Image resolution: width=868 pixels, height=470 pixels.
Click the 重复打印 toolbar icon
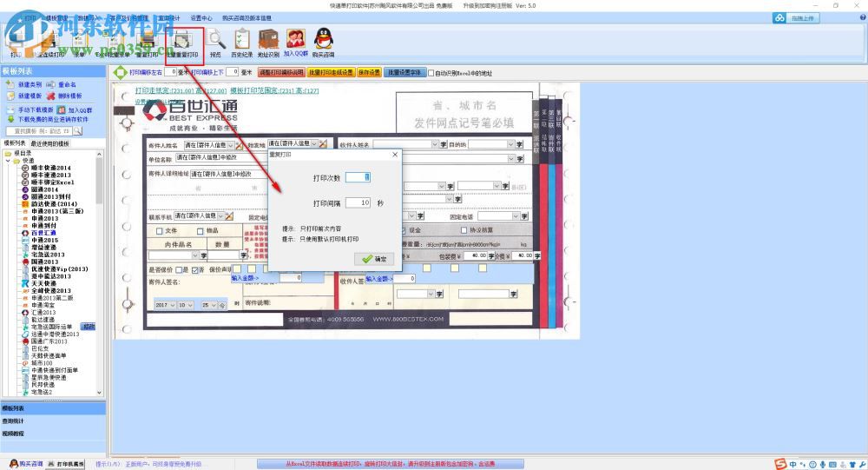(x=148, y=42)
